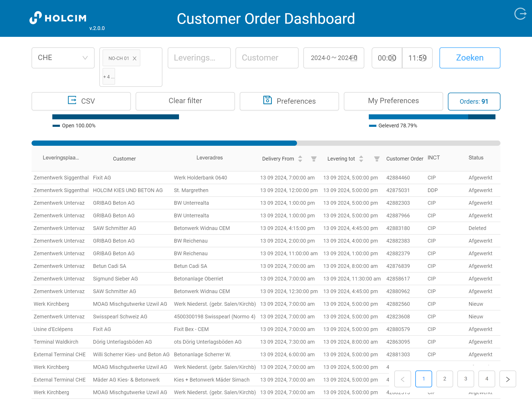
Task: Go to page 4
Action: [487, 379]
